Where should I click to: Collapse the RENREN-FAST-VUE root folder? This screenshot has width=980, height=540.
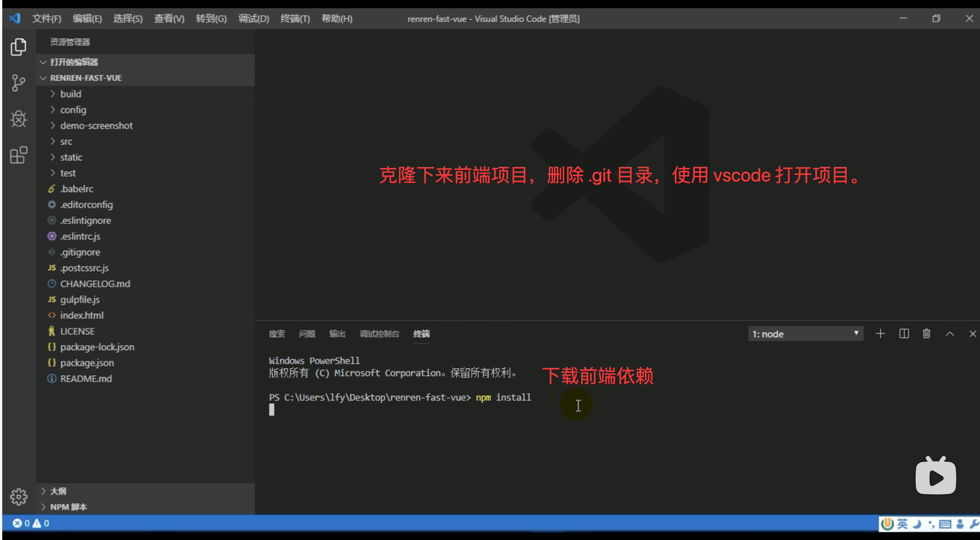click(86, 78)
